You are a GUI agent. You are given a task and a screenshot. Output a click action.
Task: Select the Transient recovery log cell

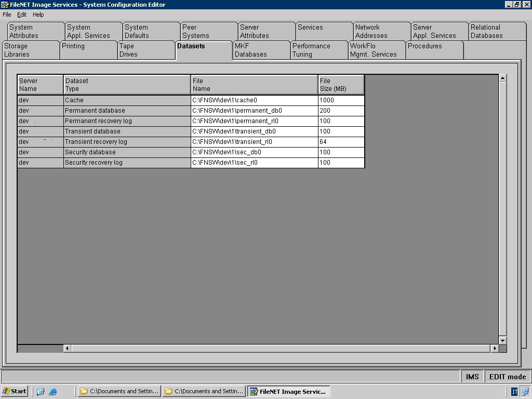(x=127, y=142)
